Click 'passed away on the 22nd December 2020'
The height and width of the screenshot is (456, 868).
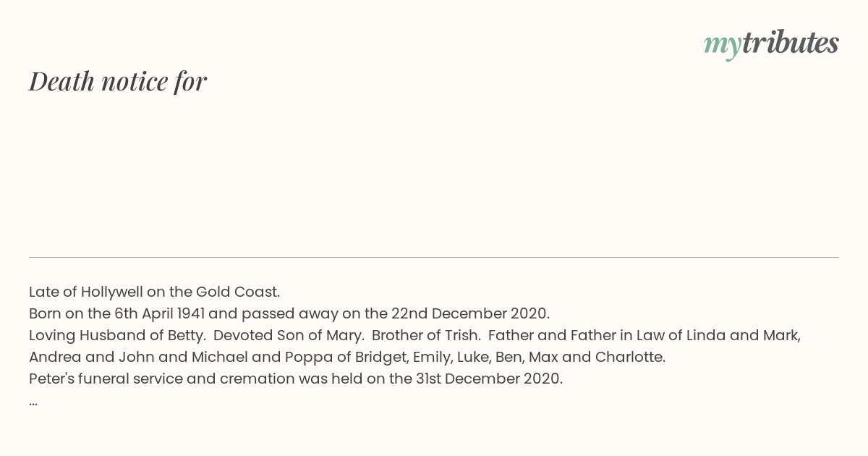tap(396, 313)
